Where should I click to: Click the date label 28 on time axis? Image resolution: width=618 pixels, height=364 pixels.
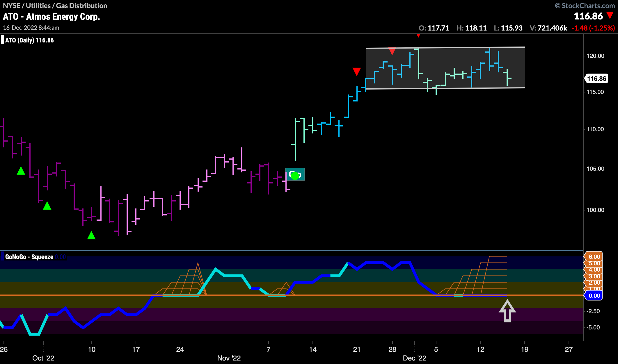click(393, 349)
